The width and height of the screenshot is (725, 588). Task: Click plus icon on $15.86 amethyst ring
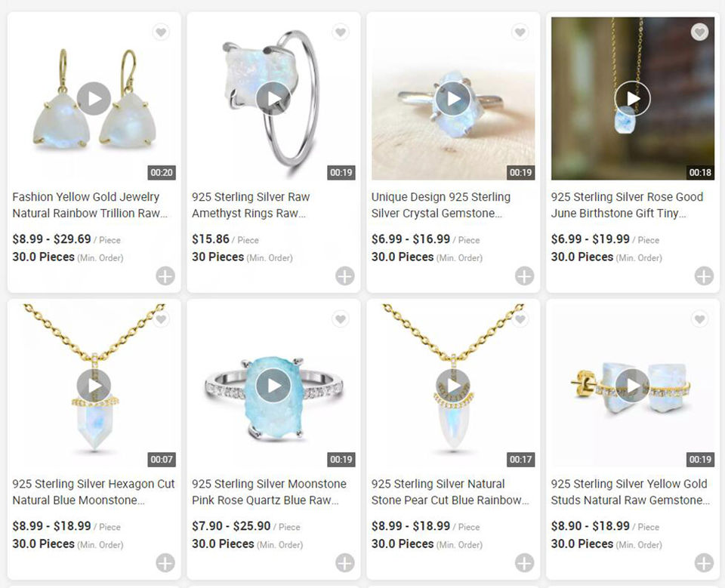pos(345,276)
